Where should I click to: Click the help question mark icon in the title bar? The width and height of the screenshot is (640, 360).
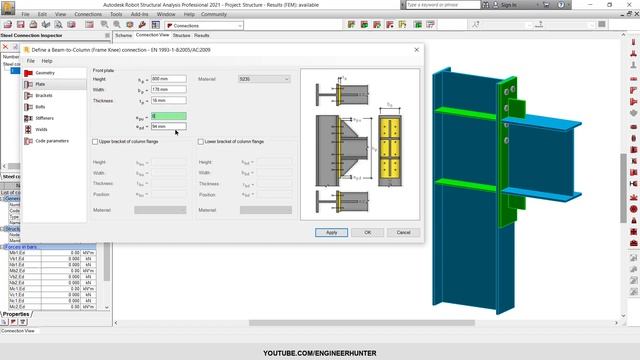tap(561, 5)
